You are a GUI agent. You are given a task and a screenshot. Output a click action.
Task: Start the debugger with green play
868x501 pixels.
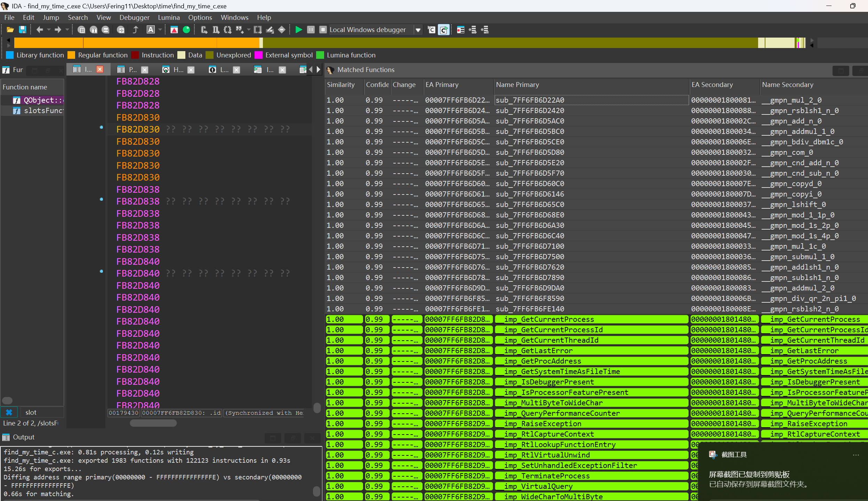[298, 30]
